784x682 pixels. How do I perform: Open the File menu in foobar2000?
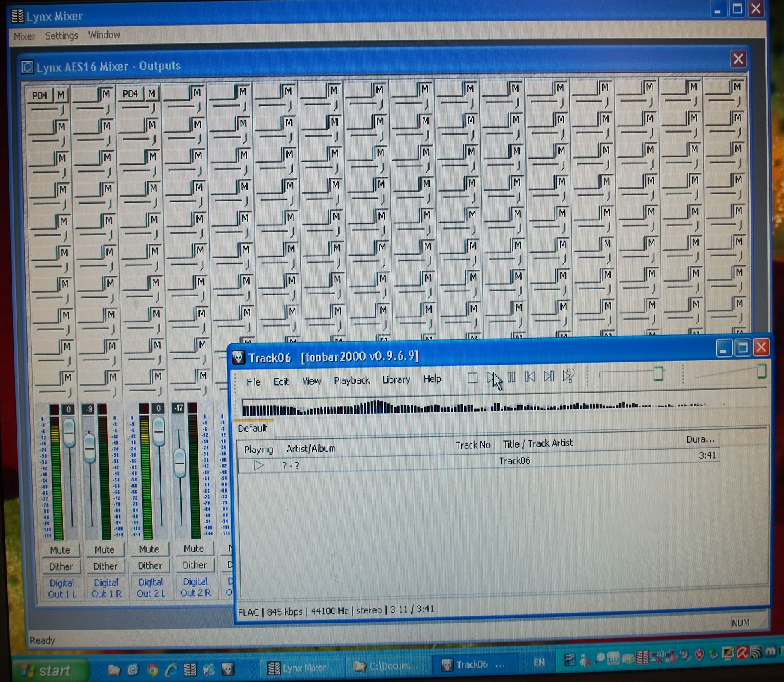pyautogui.click(x=253, y=382)
